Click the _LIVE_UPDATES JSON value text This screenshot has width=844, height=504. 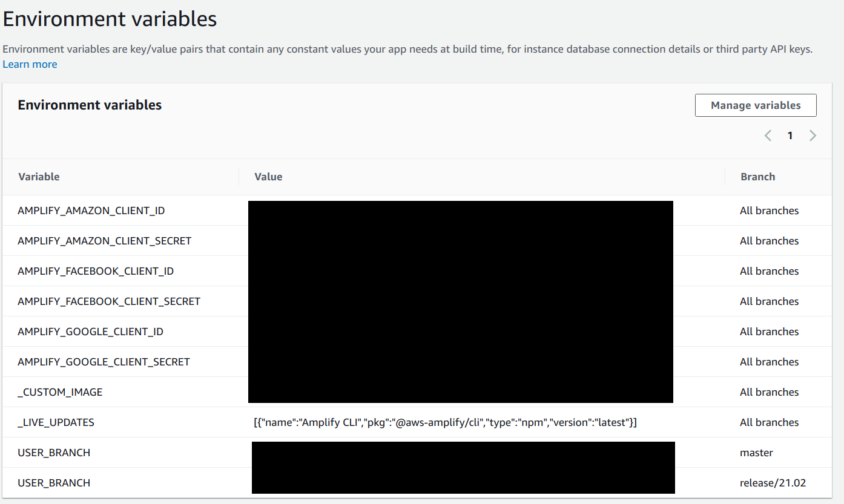click(444, 422)
